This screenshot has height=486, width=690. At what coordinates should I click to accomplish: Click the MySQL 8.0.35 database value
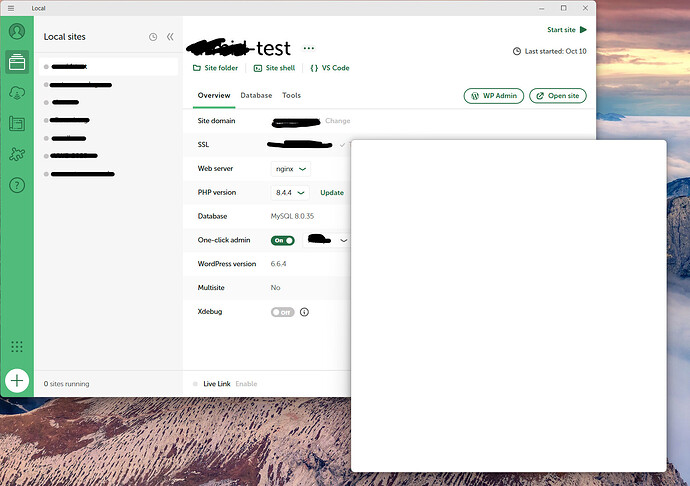tap(292, 216)
